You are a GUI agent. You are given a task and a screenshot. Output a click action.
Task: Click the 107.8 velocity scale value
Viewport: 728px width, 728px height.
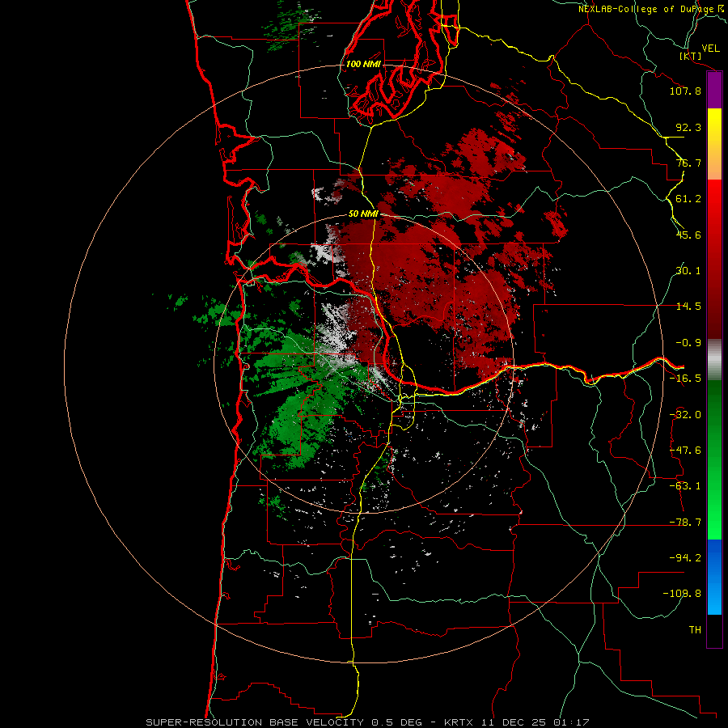(685, 91)
